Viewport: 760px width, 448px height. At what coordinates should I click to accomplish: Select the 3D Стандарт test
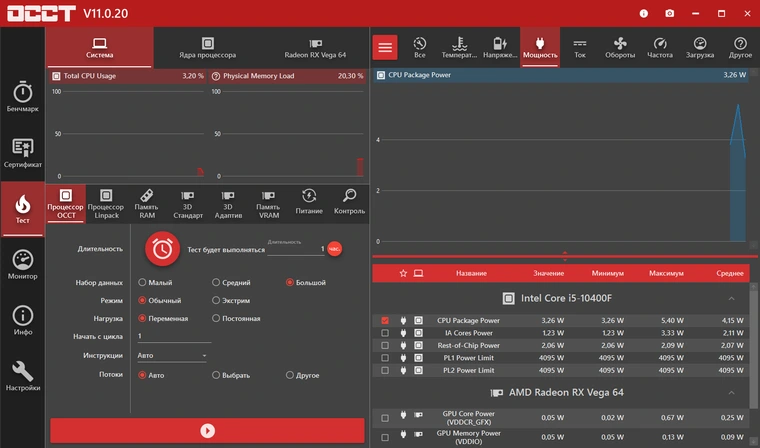coord(188,204)
